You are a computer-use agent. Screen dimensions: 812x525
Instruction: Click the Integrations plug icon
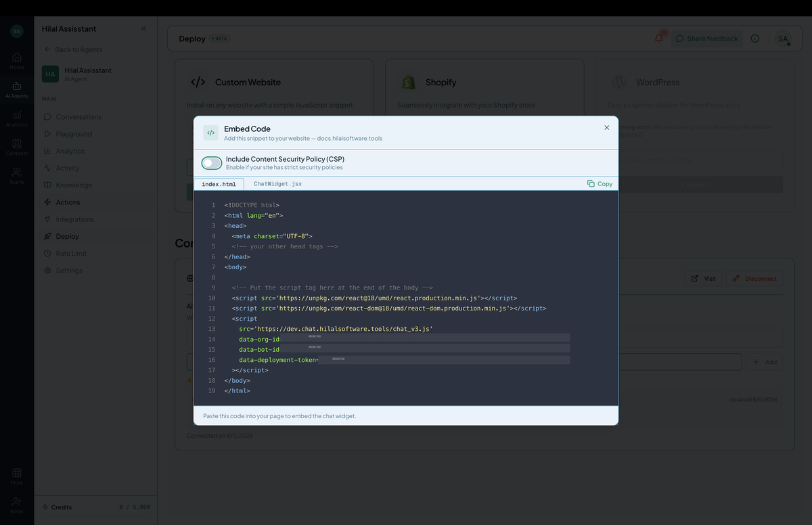tap(47, 219)
